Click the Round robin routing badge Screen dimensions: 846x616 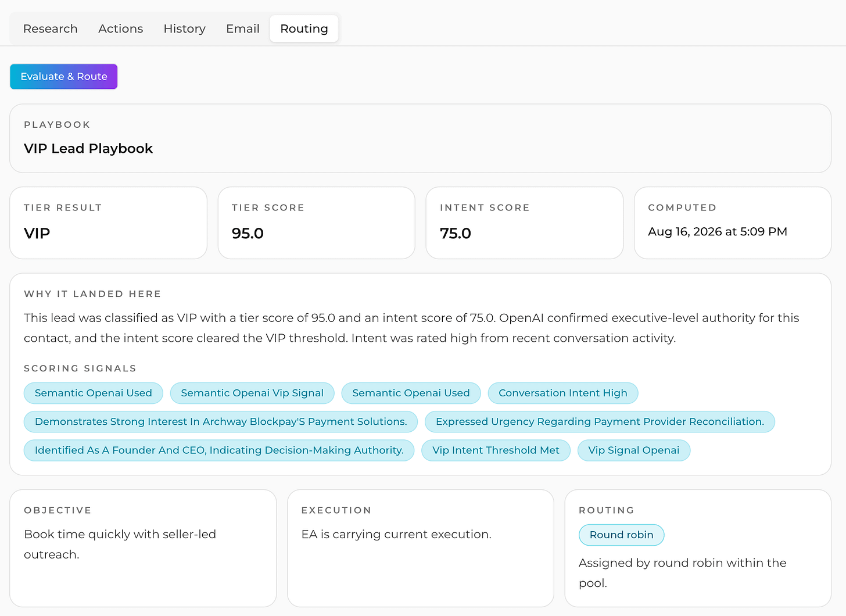(x=621, y=535)
